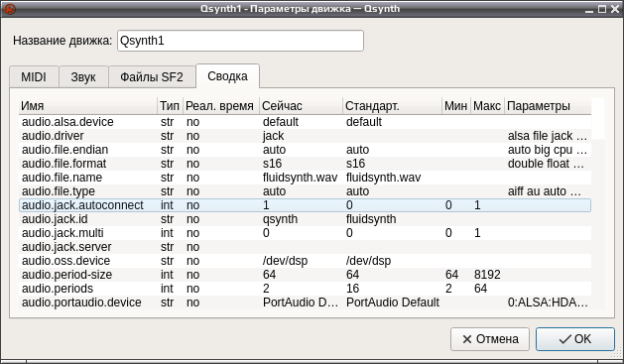Viewport: 624px width, 364px height.
Task: Select the audio.file.format row
Action: [x=305, y=164]
